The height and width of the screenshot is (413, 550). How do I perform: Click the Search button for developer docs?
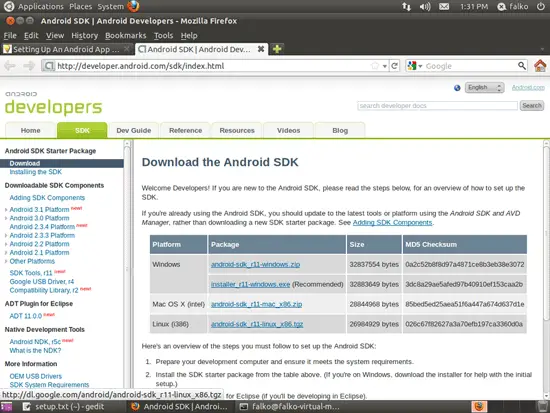(x=532, y=105)
